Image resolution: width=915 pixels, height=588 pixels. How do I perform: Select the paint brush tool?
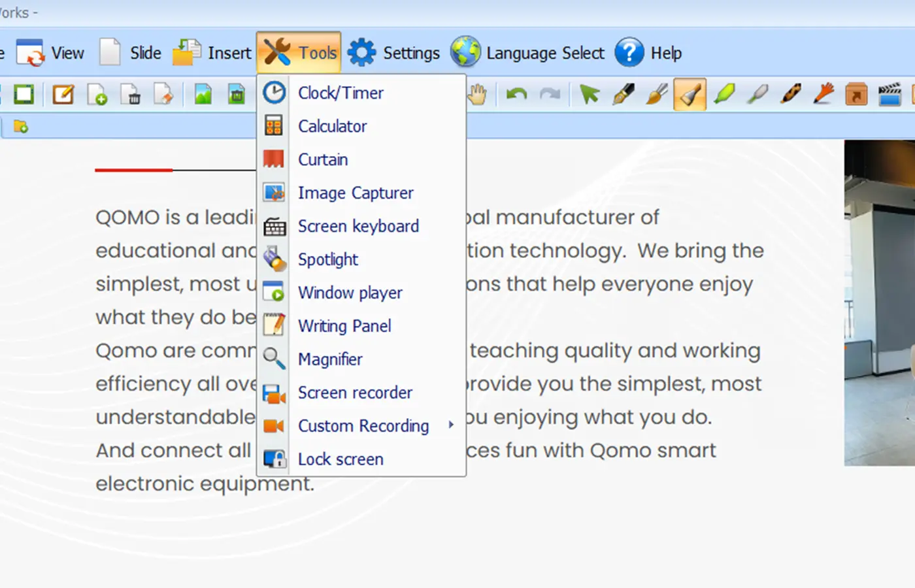click(657, 95)
